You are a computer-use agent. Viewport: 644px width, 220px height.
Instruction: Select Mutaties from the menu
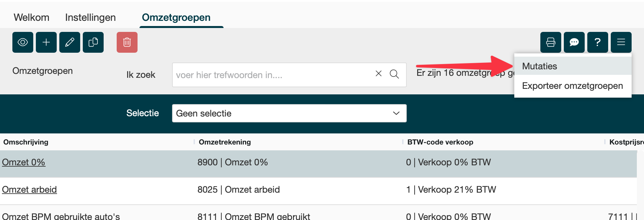[540, 66]
